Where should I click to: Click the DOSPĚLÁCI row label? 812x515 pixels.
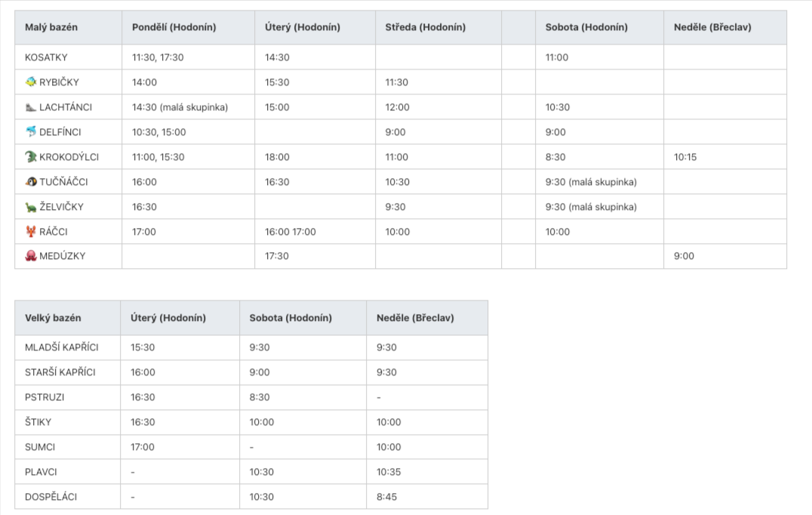coord(51,497)
